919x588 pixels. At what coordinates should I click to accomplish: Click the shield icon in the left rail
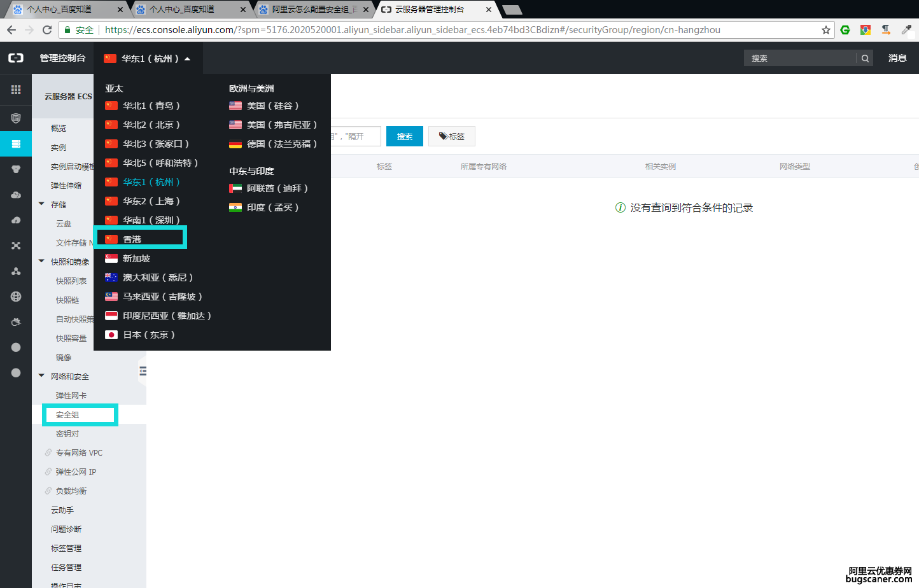[16, 118]
